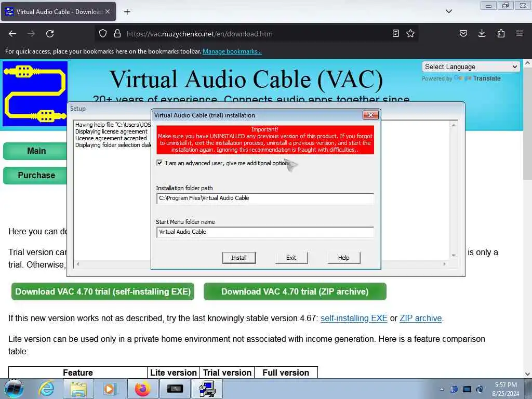Toggle reader view icon
This screenshot has height=399, width=532.
[395, 33]
